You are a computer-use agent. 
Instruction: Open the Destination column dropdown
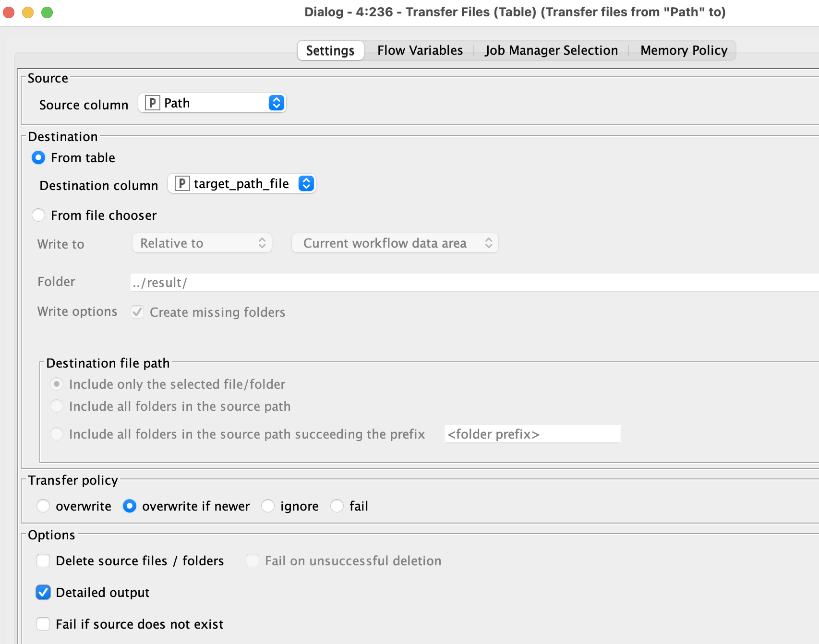(306, 183)
